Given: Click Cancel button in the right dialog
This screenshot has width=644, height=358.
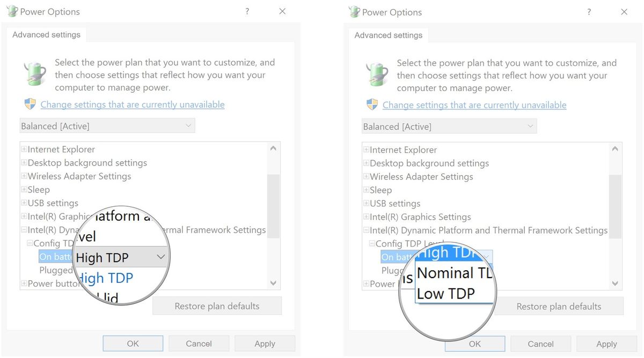Looking at the screenshot, I should (x=540, y=344).
